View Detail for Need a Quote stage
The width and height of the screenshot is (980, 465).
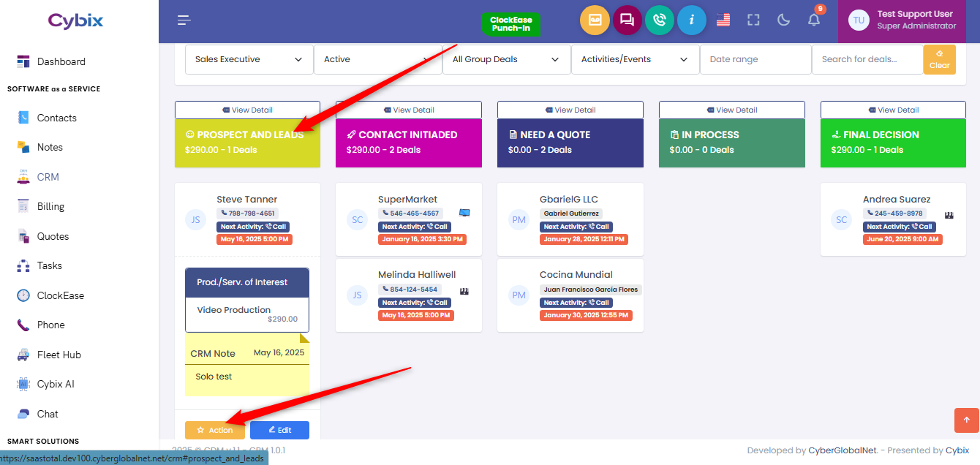tap(570, 110)
